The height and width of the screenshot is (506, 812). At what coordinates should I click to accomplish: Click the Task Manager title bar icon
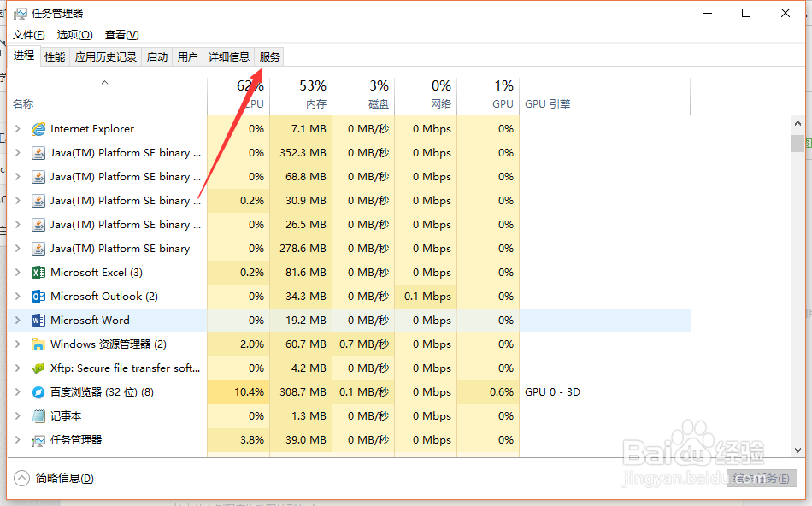(x=21, y=14)
